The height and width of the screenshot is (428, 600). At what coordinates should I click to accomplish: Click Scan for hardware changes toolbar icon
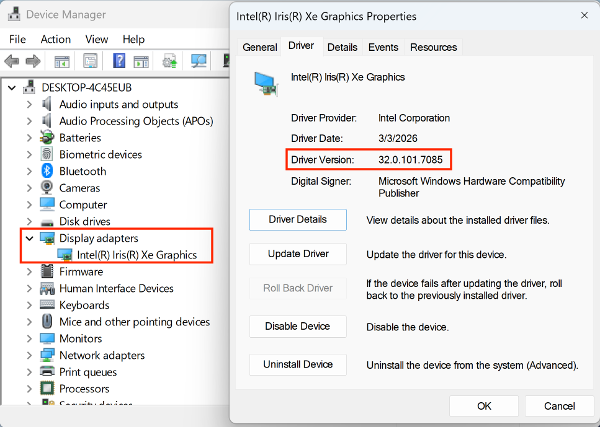[x=199, y=61]
